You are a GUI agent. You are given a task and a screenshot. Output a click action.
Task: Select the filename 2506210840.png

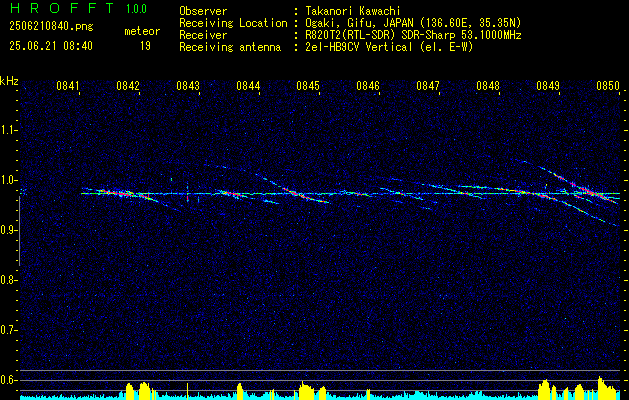pyautogui.click(x=51, y=27)
